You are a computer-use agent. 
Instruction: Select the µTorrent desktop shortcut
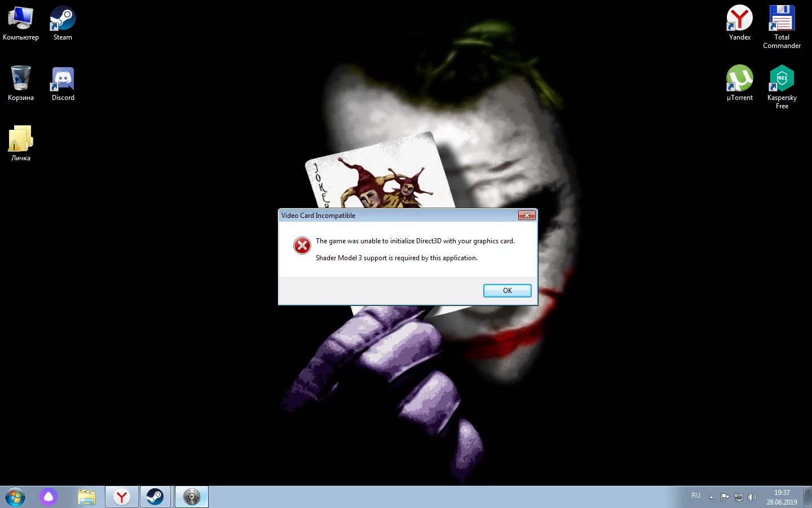click(739, 84)
